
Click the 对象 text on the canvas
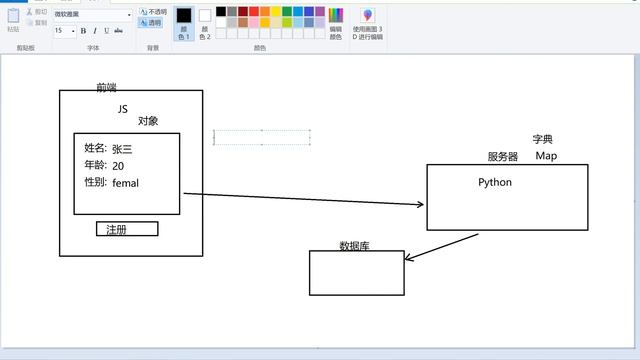point(148,121)
